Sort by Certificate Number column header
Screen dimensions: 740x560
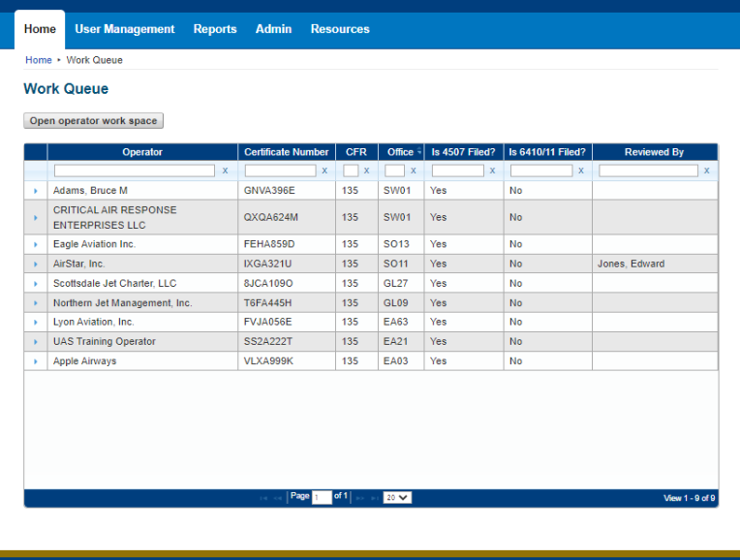[287, 152]
